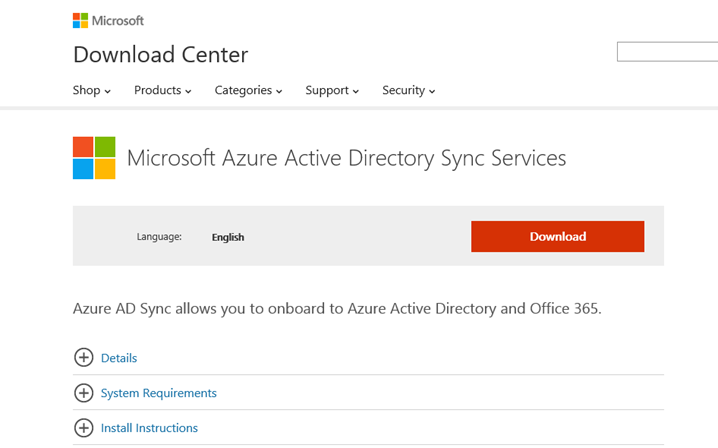Click the Details link text

(119, 358)
